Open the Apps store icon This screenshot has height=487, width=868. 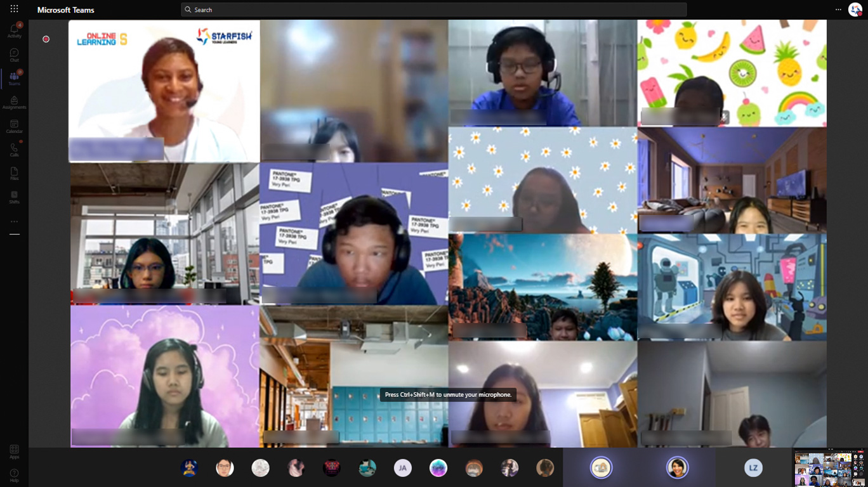[14, 451]
